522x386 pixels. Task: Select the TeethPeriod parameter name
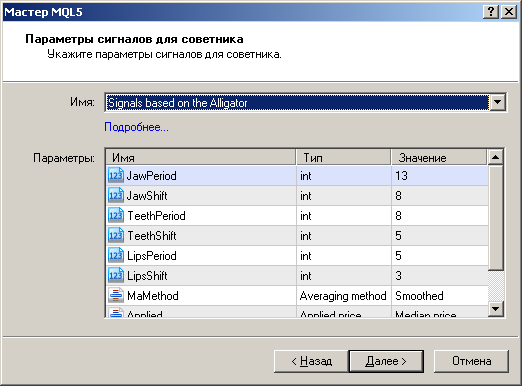156,216
